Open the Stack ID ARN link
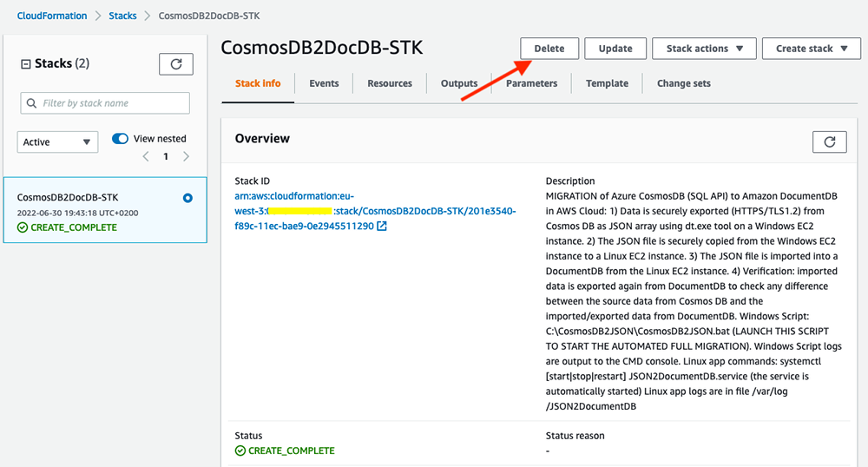Viewport: 868px width, 467px height. tap(375, 211)
